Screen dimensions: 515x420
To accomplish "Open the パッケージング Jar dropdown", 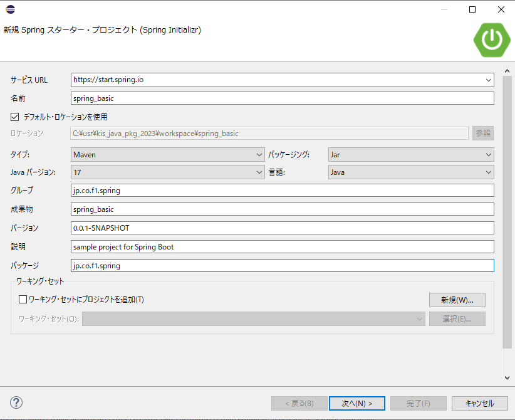I will (x=410, y=154).
